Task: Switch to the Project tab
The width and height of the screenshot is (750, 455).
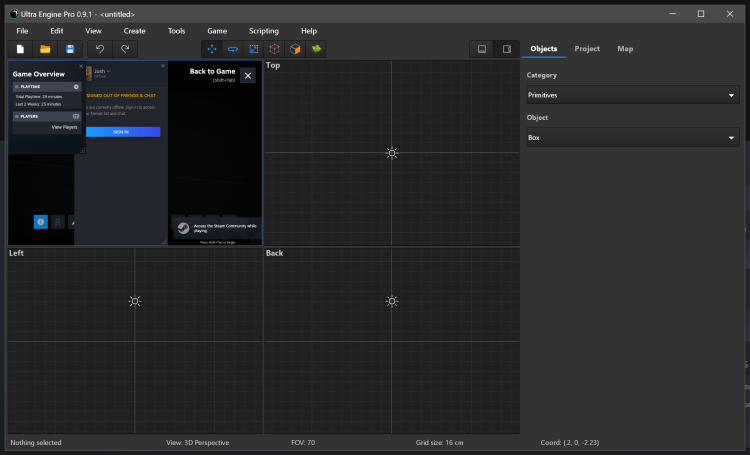Action: [x=587, y=49]
